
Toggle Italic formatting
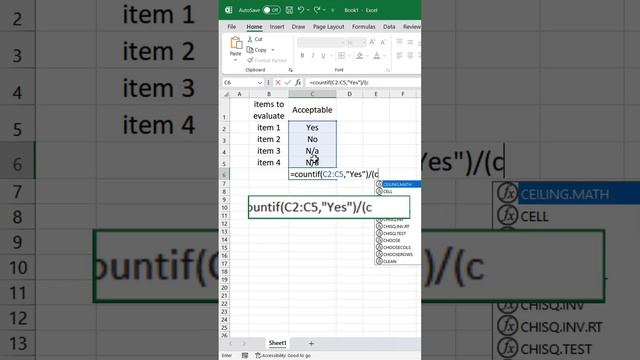(313, 56)
